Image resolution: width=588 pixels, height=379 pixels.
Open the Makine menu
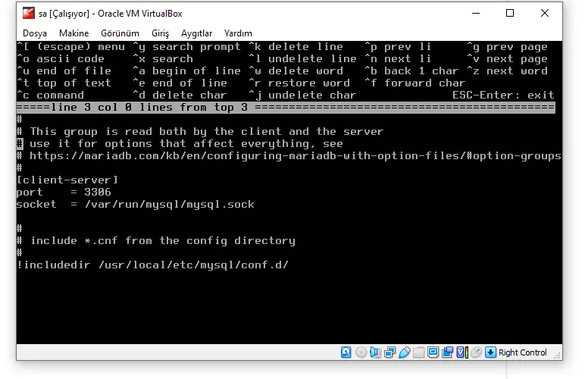pos(73,33)
